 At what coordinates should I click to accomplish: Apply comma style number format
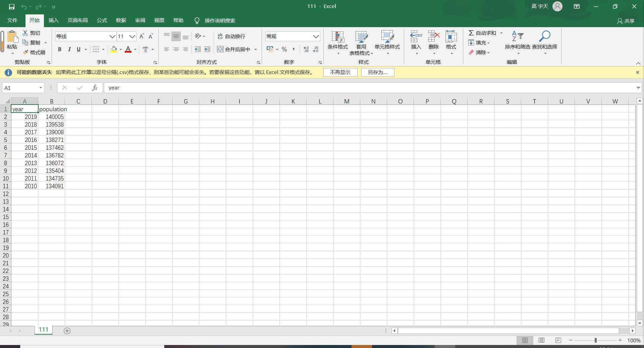pyautogui.click(x=293, y=49)
